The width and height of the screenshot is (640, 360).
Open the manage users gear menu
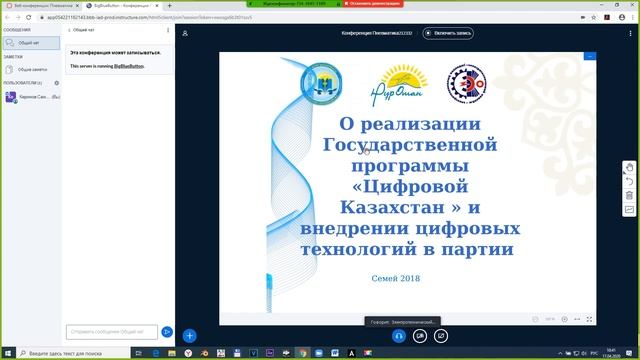click(x=57, y=83)
